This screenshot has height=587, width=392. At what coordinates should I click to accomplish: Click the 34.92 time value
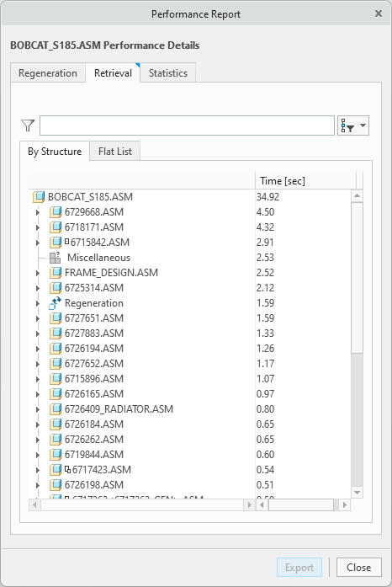[x=268, y=197]
